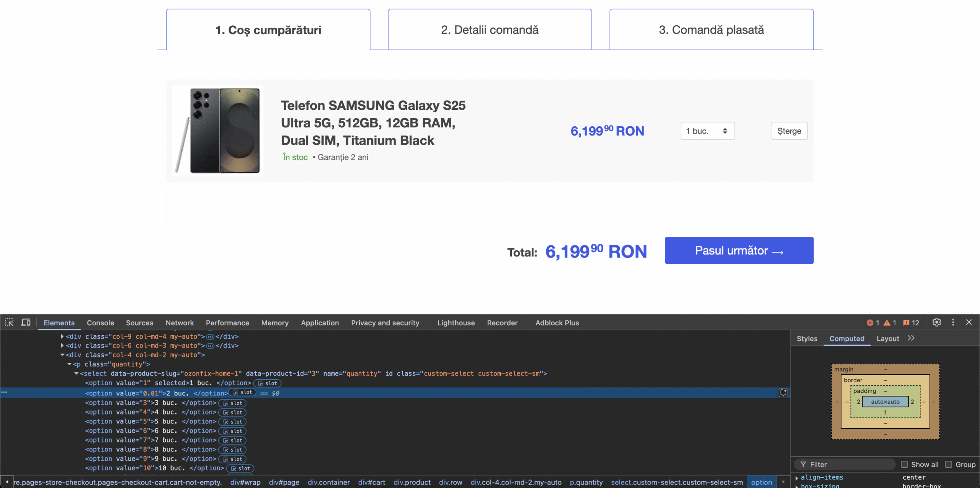
Task: Click the slot badge on the 4 buc. option
Action: click(x=232, y=413)
